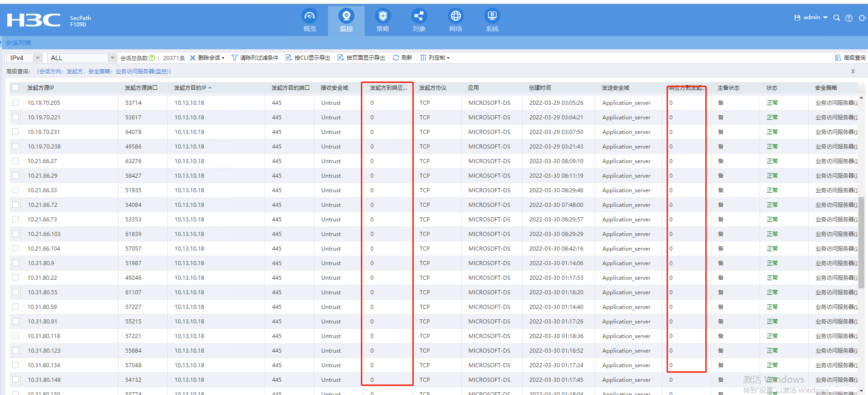Click the 策略 policy shield icon
The height and width of the screenshot is (395, 868).
coord(383,17)
